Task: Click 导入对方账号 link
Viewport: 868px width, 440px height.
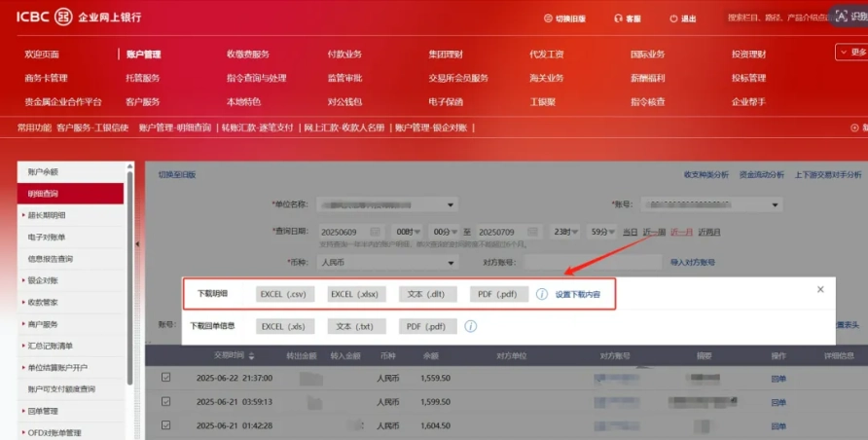Action: [x=693, y=262]
